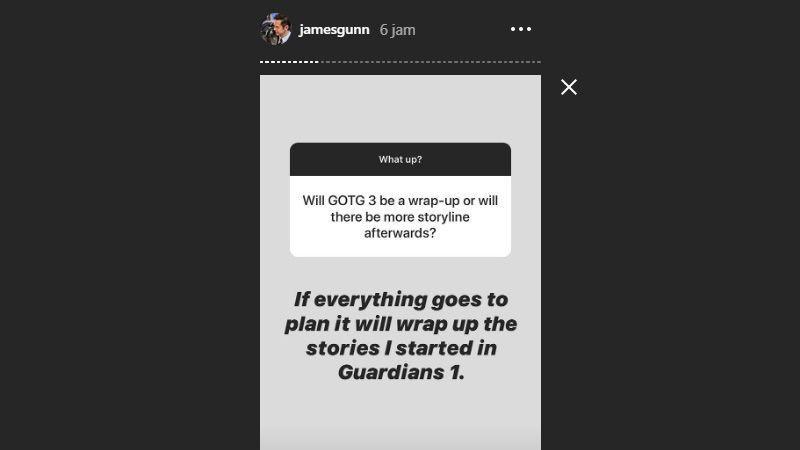Viewport: 800px width, 450px height.
Task: Click the word "afterwards?" in the question
Action: [400, 233]
